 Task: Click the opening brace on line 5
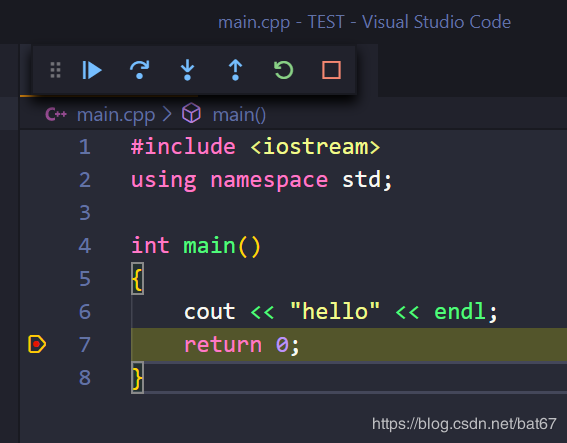point(137,278)
